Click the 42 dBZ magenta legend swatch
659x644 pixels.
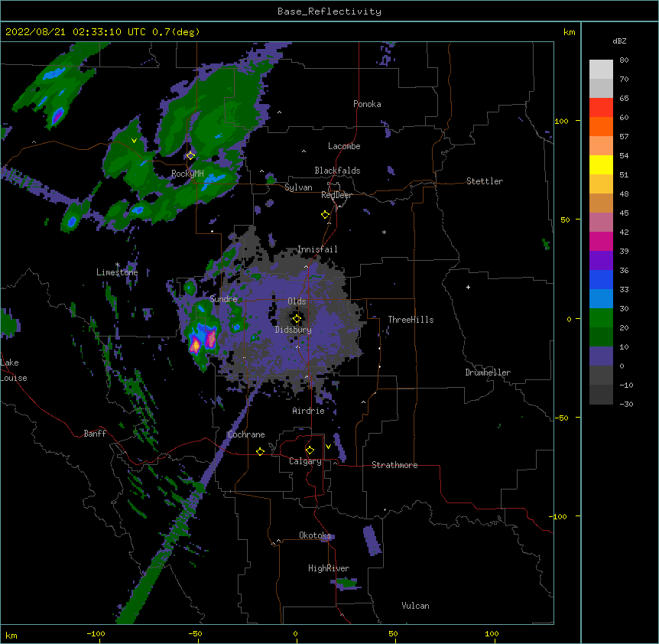601,241
